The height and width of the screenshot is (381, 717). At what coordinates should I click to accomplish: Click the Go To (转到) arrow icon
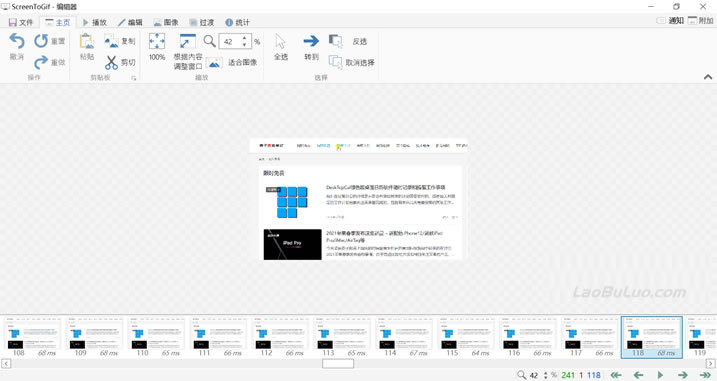click(x=311, y=41)
